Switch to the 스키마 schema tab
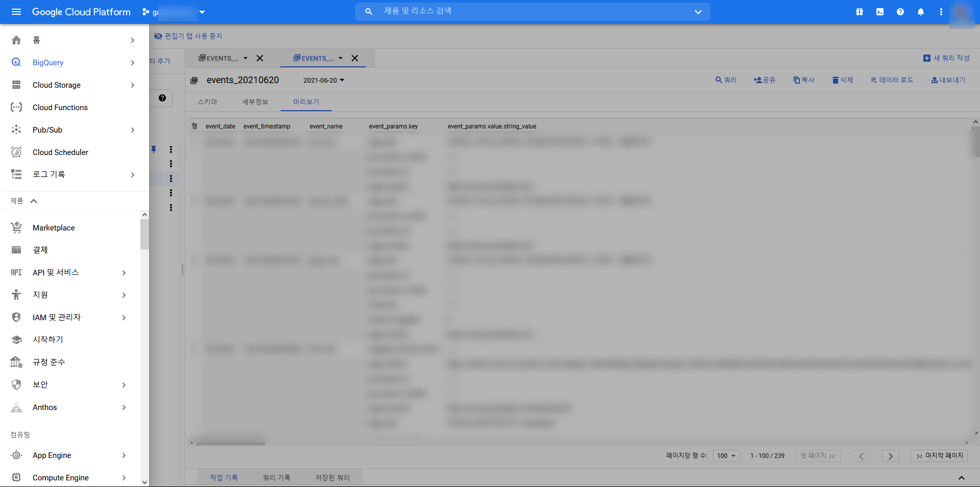Screen dimensions: 980x487 pos(208,102)
